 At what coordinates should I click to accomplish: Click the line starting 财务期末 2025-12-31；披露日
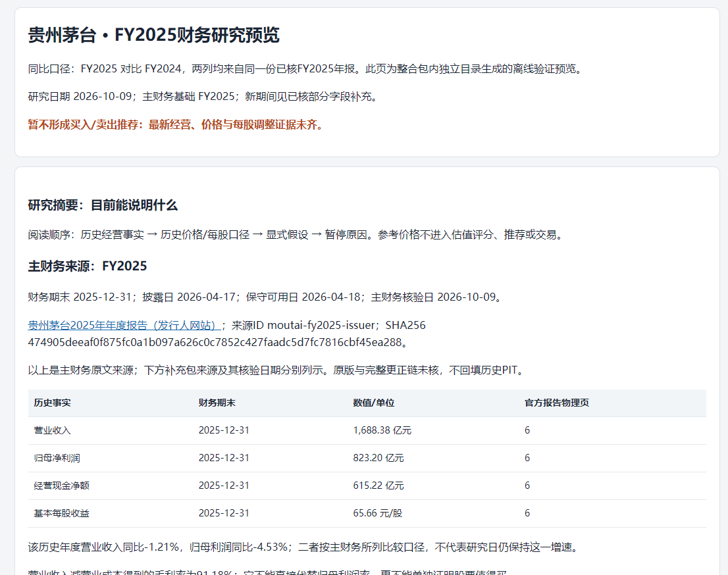(x=267, y=297)
